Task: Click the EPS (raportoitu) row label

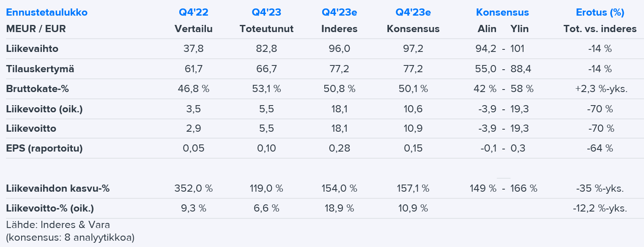Action: click(x=44, y=148)
